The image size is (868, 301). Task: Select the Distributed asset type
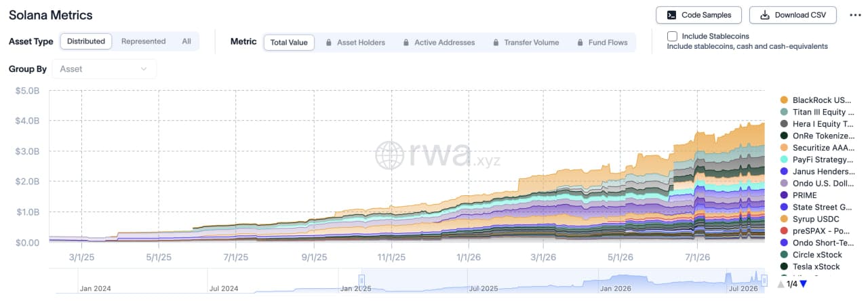point(86,41)
